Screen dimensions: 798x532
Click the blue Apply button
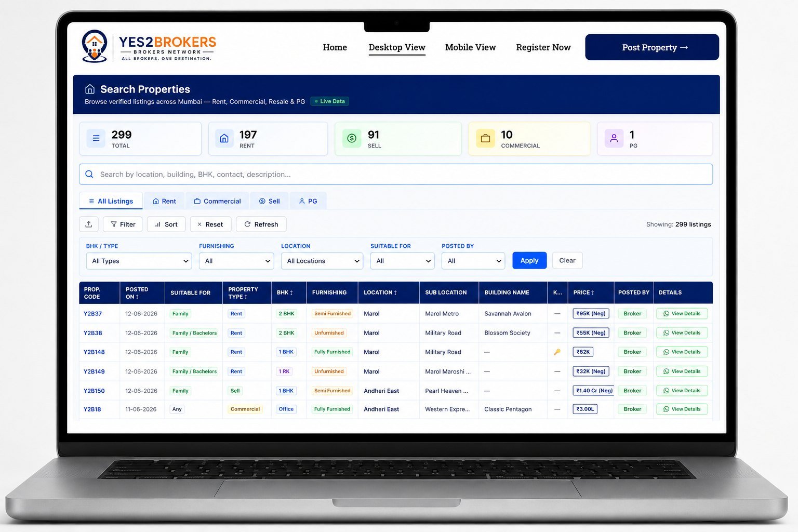(x=529, y=260)
